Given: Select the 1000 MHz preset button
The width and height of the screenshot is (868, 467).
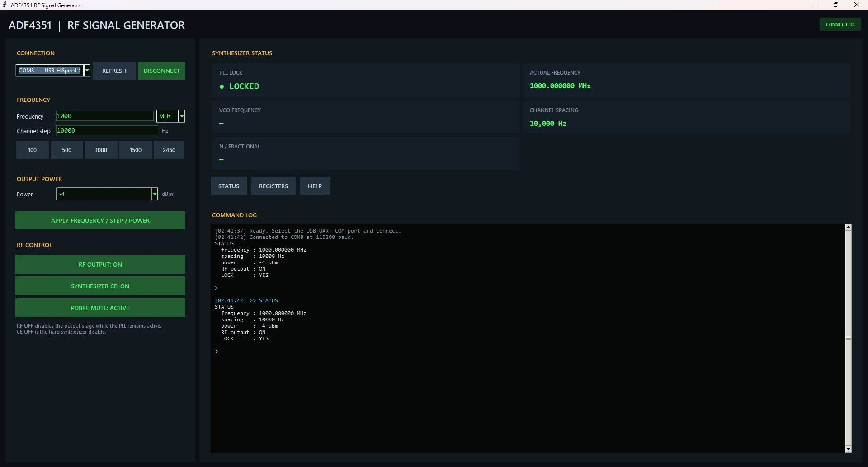Looking at the screenshot, I should [x=101, y=150].
